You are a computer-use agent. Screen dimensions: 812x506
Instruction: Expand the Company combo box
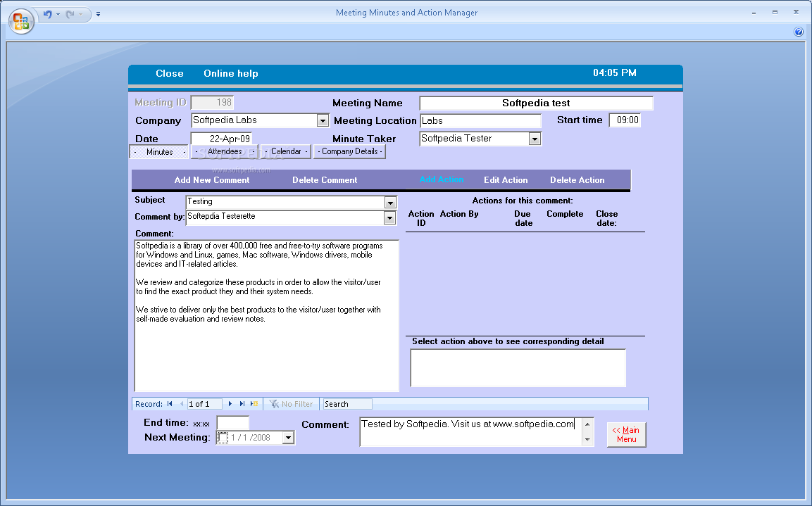point(323,120)
